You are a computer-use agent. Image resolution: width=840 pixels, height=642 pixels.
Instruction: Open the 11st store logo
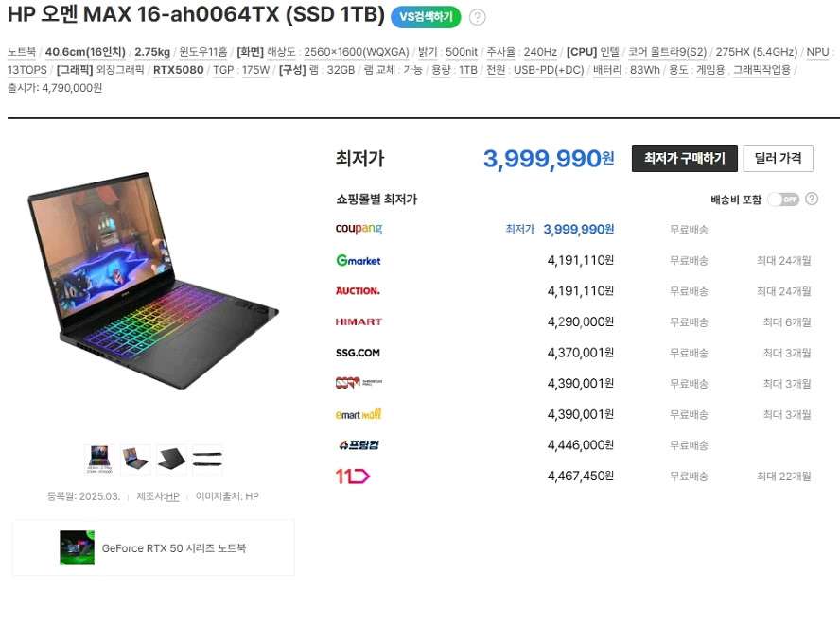pos(352,476)
